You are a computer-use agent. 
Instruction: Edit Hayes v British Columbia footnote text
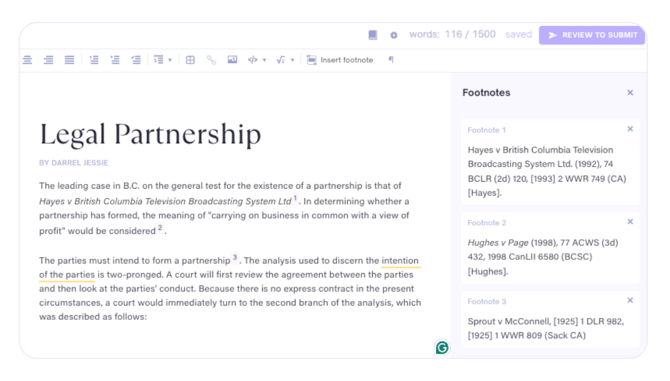click(547, 171)
